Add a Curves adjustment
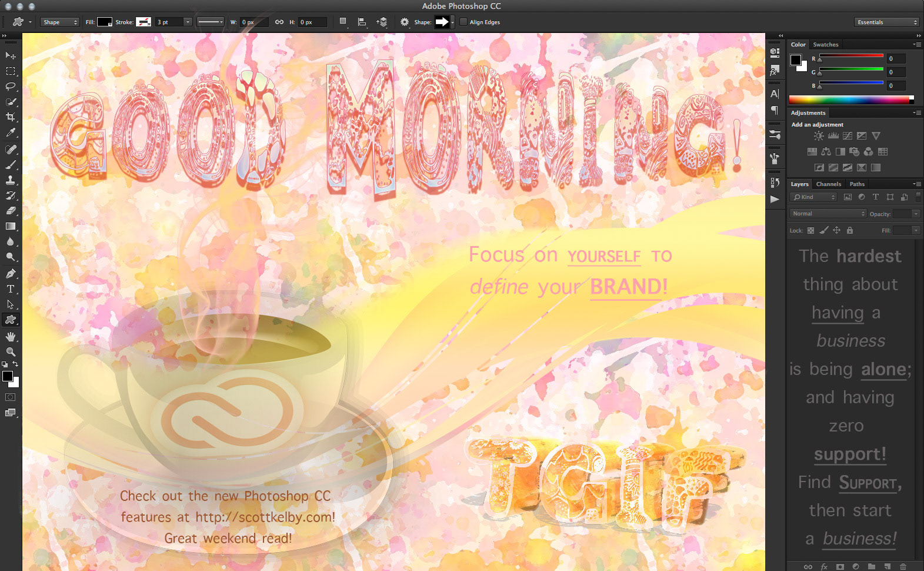 (x=848, y=136)
